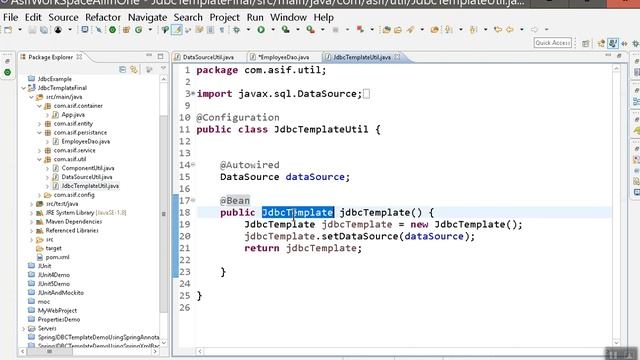Viewport: 640px width, 360px height.
Task: Open the dropdown next to green Run button
Action: [x=273, y=30]
